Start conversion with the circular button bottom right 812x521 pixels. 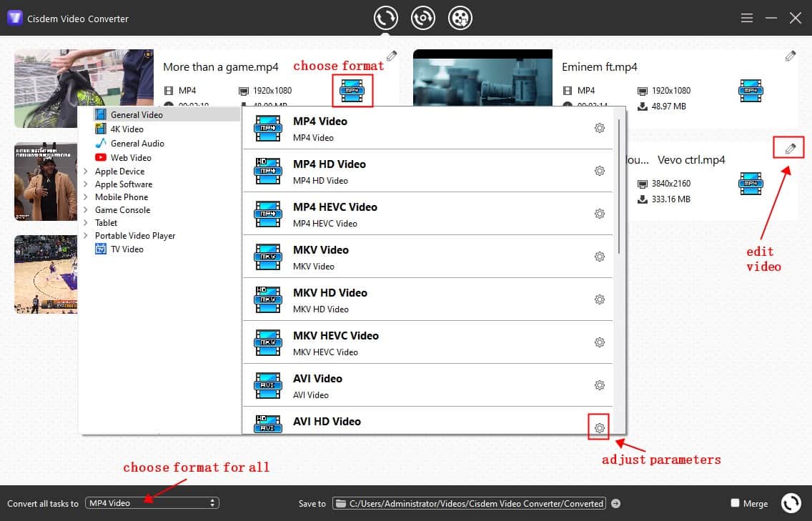pos(791,503)
